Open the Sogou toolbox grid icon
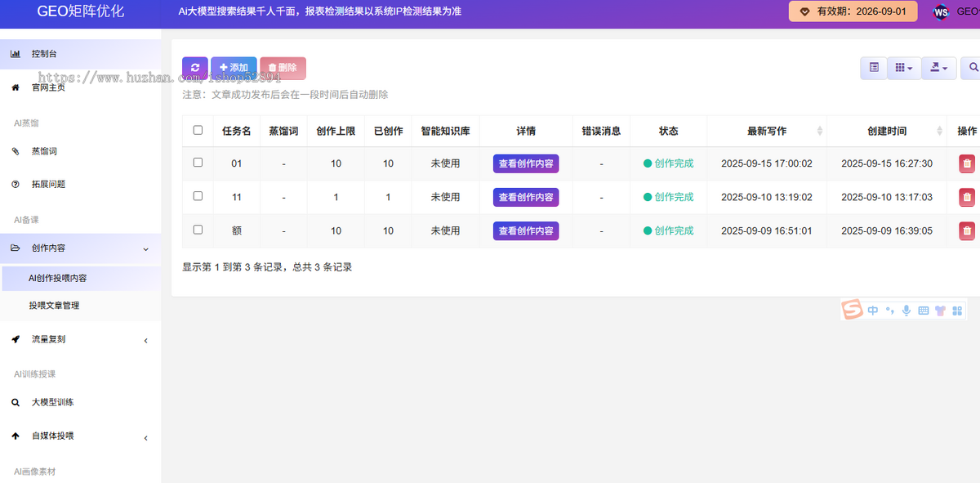This screenshot has height=483, width=980. tap(957, 311)
